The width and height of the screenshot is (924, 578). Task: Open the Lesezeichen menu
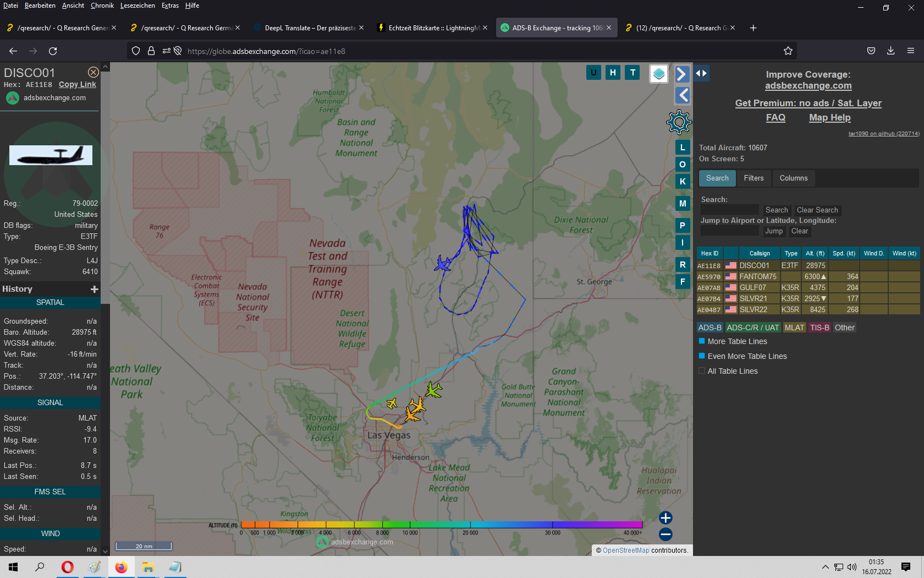coord(137,6)
